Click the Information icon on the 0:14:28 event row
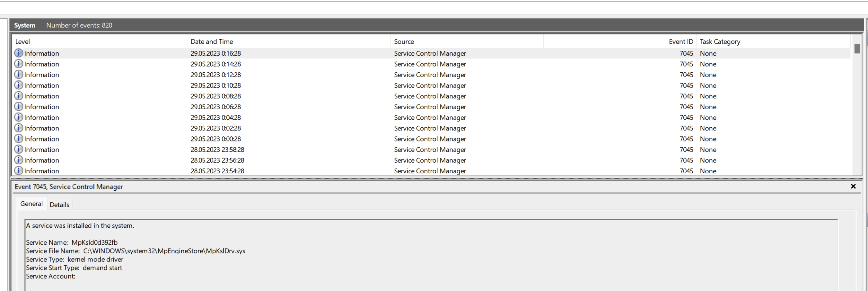Screen dimensions: 868x291 pos(19,64)
